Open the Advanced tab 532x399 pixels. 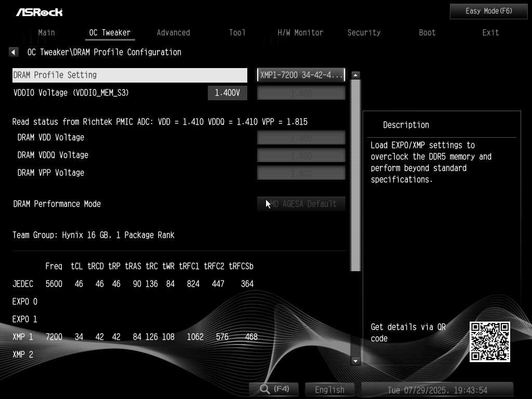174,33
